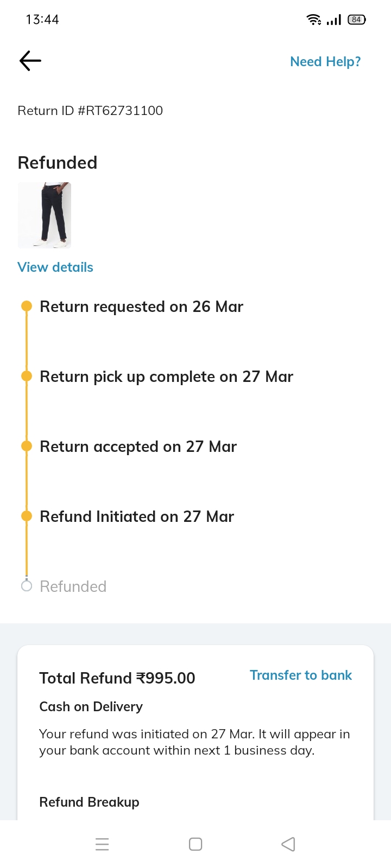The width and height of the screenshot is (391, 868).
Task: Tap the Wi-Fi status icon
Action: pyautogui.click(x=314, y=20)
